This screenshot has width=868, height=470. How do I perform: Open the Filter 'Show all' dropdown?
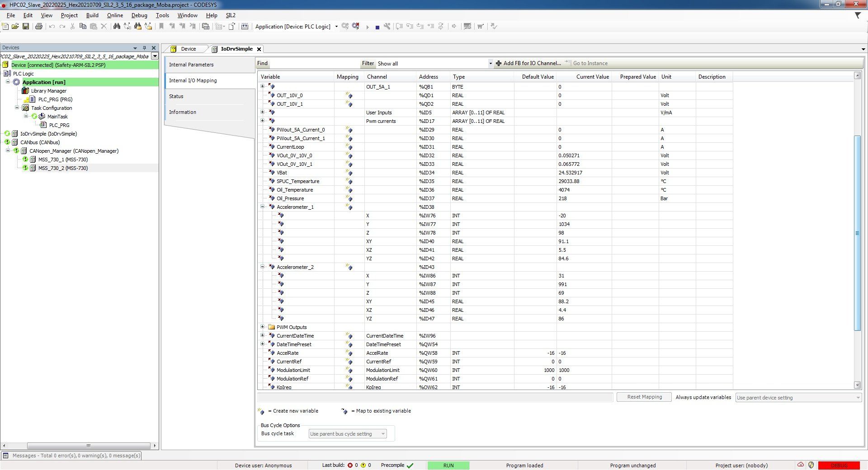[x=490, y=64]
